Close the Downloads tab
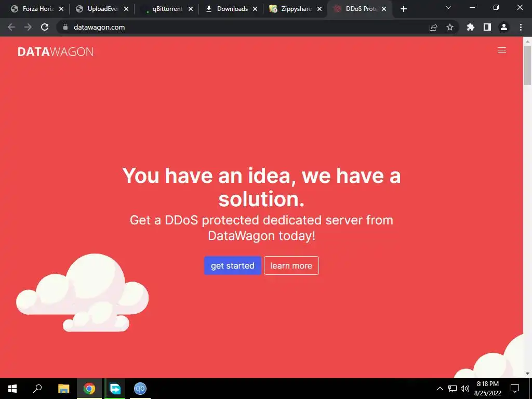Viewport: 532px width, 399px height. 255,9
